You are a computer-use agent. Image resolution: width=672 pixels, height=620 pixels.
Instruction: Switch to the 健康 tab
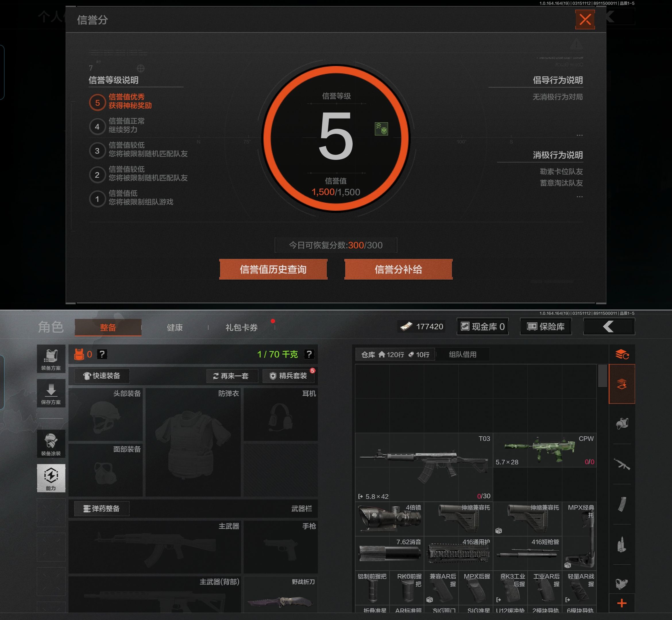[175, 328]
